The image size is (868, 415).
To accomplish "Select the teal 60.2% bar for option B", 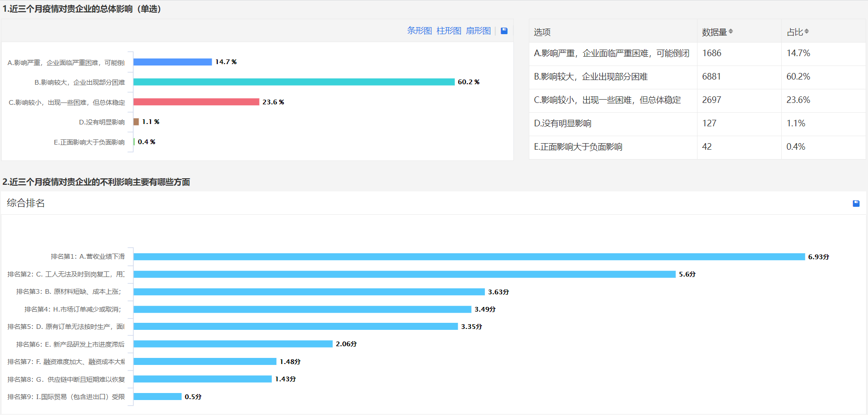I will (294, 82).
